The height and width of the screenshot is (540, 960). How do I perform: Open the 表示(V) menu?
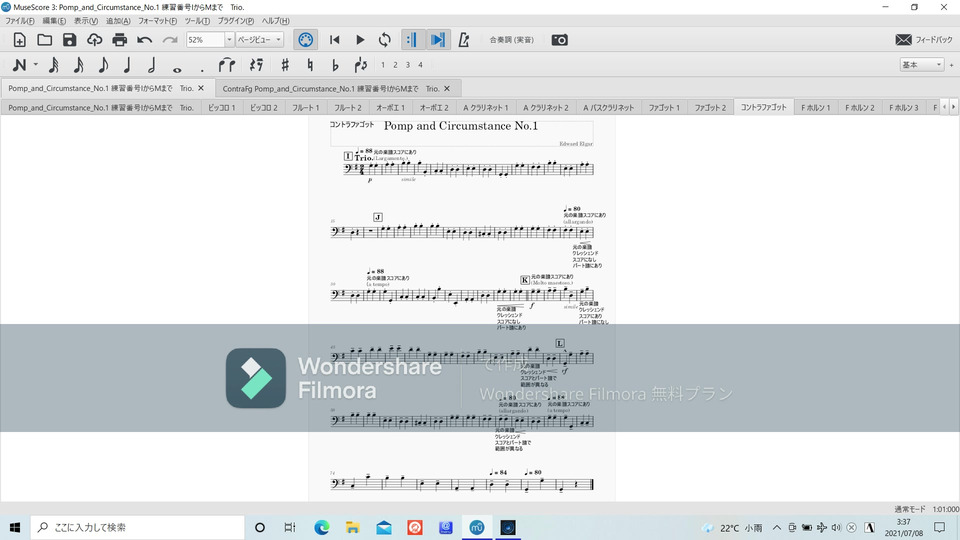pos(86,21)
